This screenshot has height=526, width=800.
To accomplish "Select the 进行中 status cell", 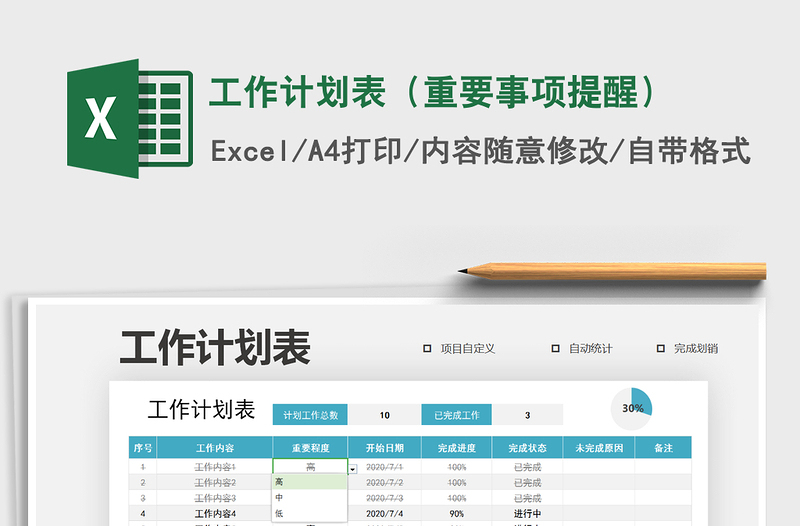I will click(527, 513).
